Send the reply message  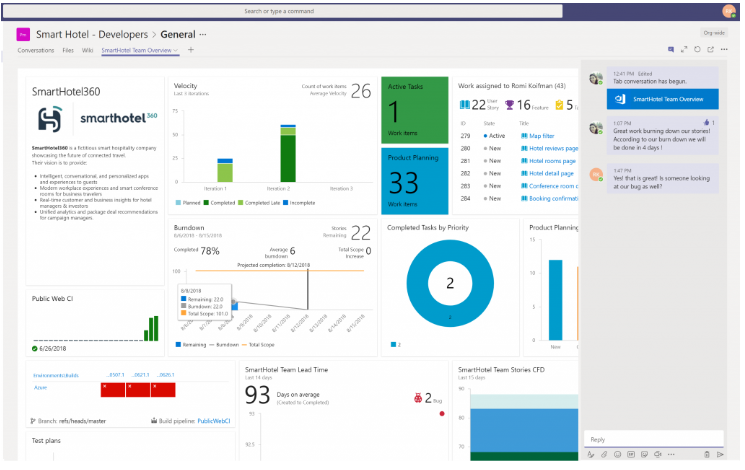[x=720, y=455]
